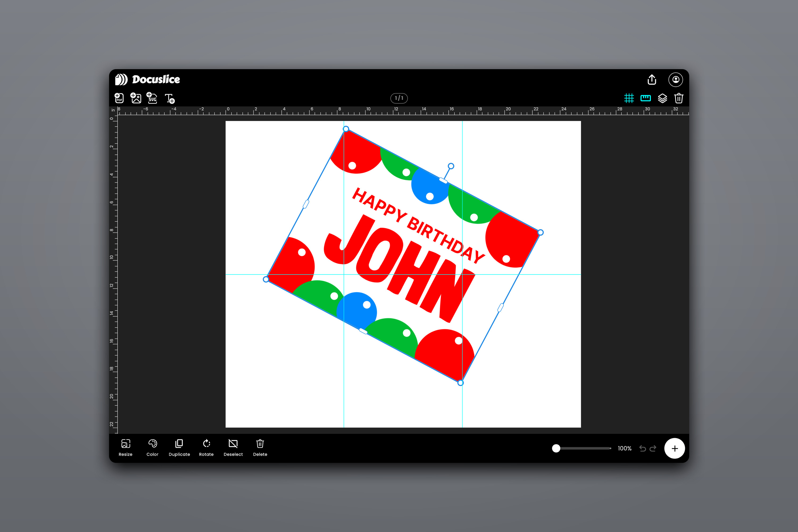The width and height of the screenshot is (798, 532).
Task: Click the top toolbar trash icon
Action: [x=679, y=98]
